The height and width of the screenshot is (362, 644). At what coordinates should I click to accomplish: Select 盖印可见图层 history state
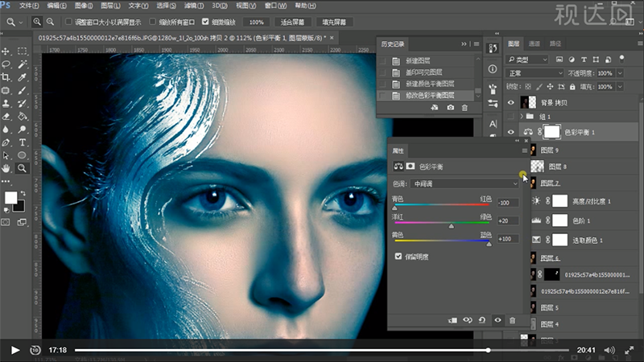424,72
